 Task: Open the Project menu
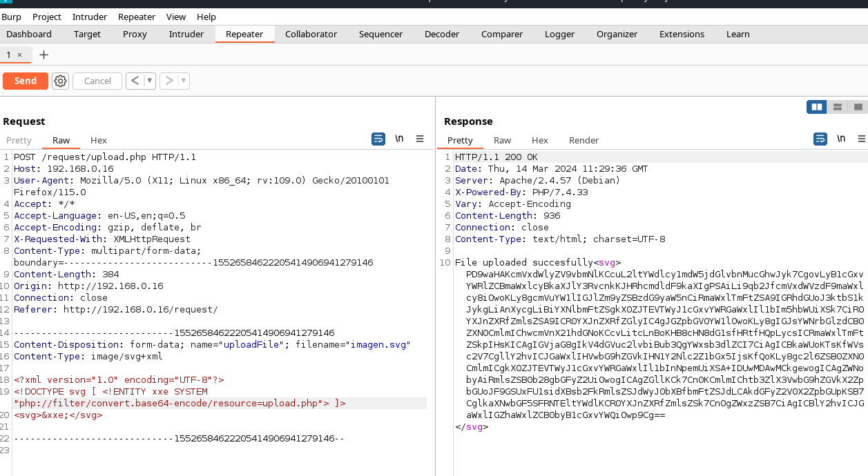tap(47, 17)
